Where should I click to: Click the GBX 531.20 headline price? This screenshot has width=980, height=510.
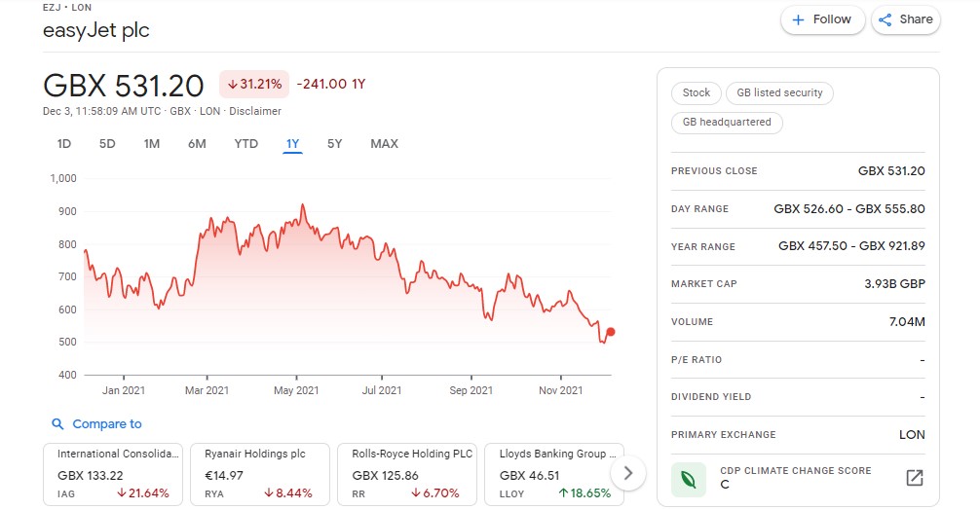coord(123,86)
